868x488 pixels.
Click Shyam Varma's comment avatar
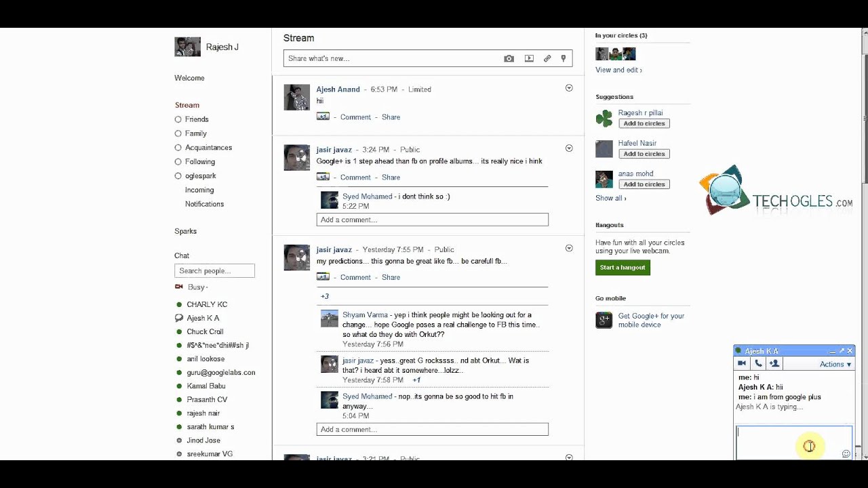[330, 319]
